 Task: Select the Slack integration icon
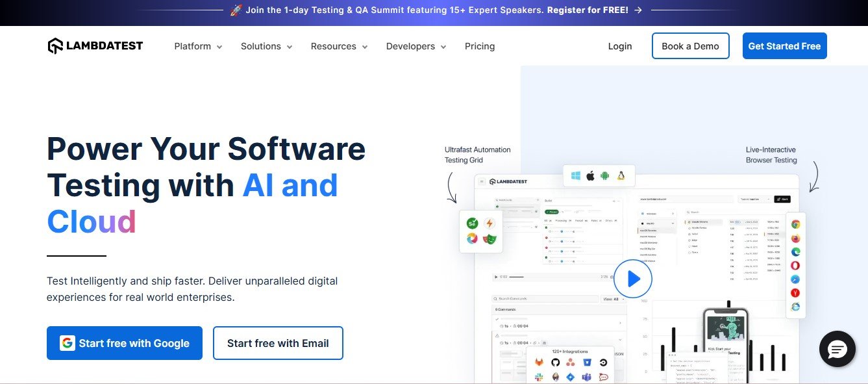point(539,376)
